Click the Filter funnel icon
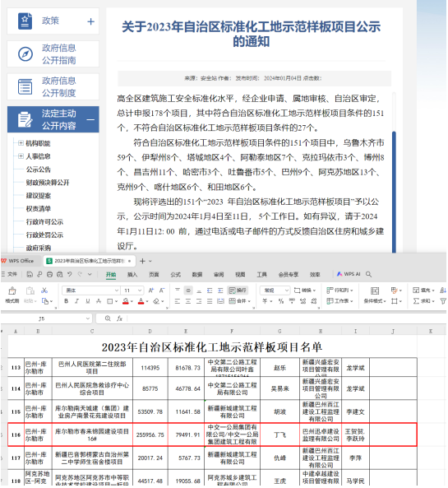Viewport: 448px width, 488px height. click(443, 301)
